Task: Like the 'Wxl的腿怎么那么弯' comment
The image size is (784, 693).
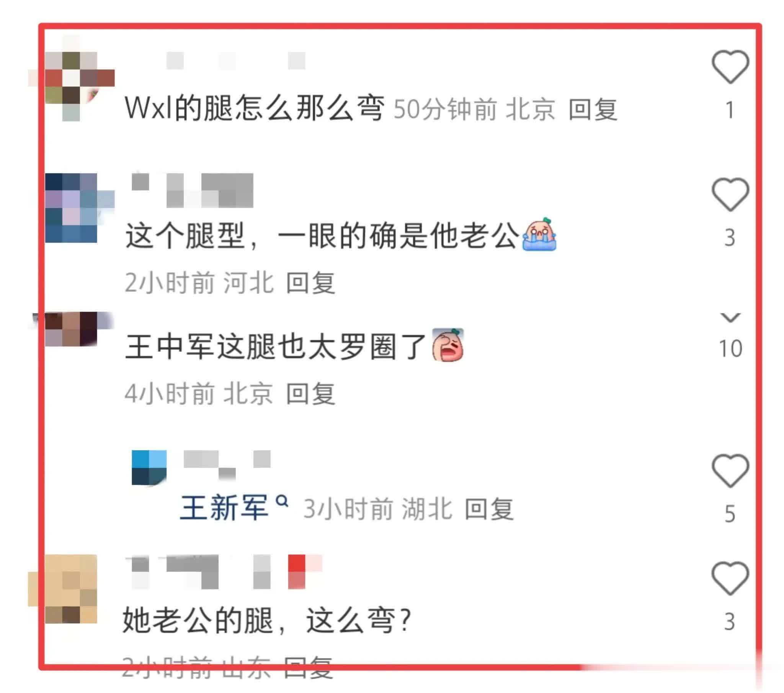Action: tap(730, 67)
